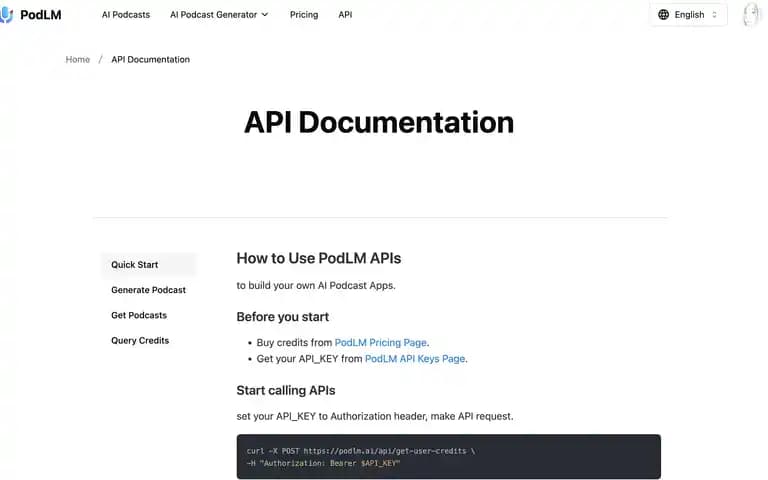This screenshot has width=768, height=480.
Task: Open Query Credits section in sidebar
Action: click(140, 340)
